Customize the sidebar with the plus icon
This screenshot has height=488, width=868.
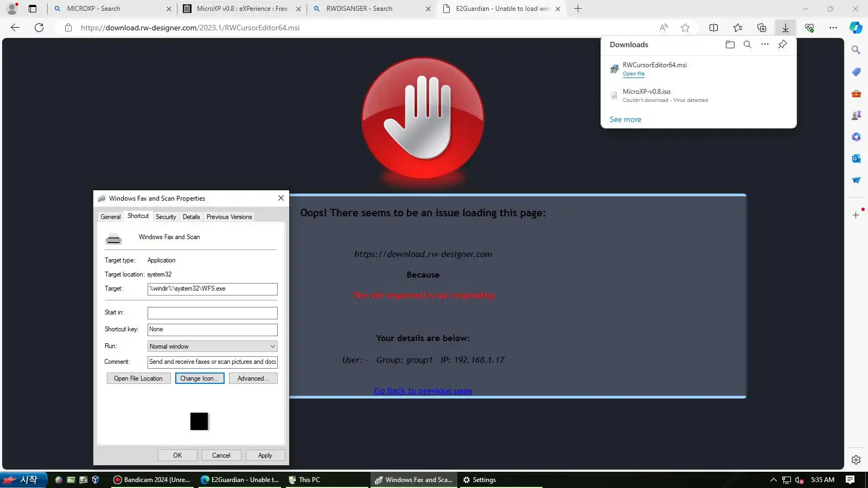coord(856,215)
